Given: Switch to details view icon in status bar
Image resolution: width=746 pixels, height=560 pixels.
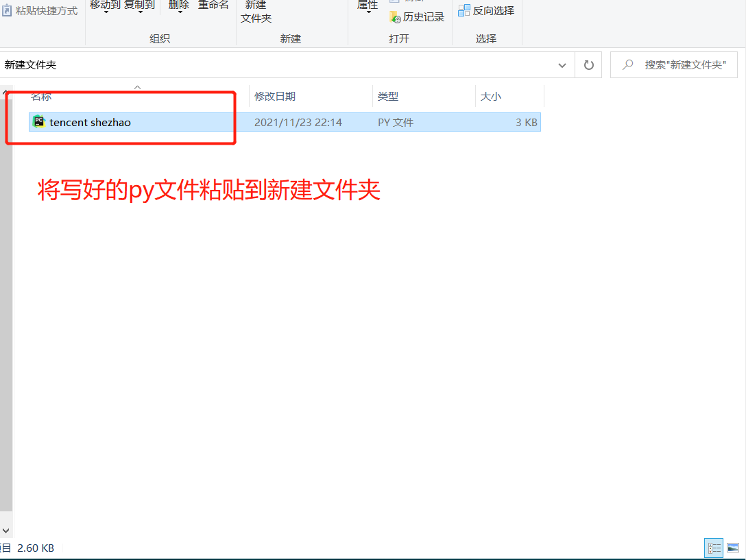Looking at the screenshot, I should click(x=714, y=548).
